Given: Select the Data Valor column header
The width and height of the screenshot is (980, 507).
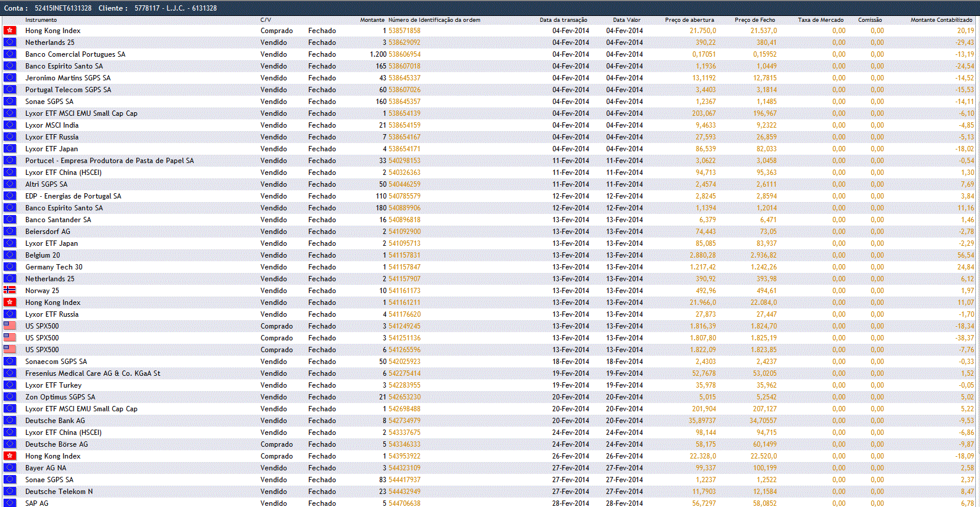Looking at the screenshot, I should coord(627,20).
